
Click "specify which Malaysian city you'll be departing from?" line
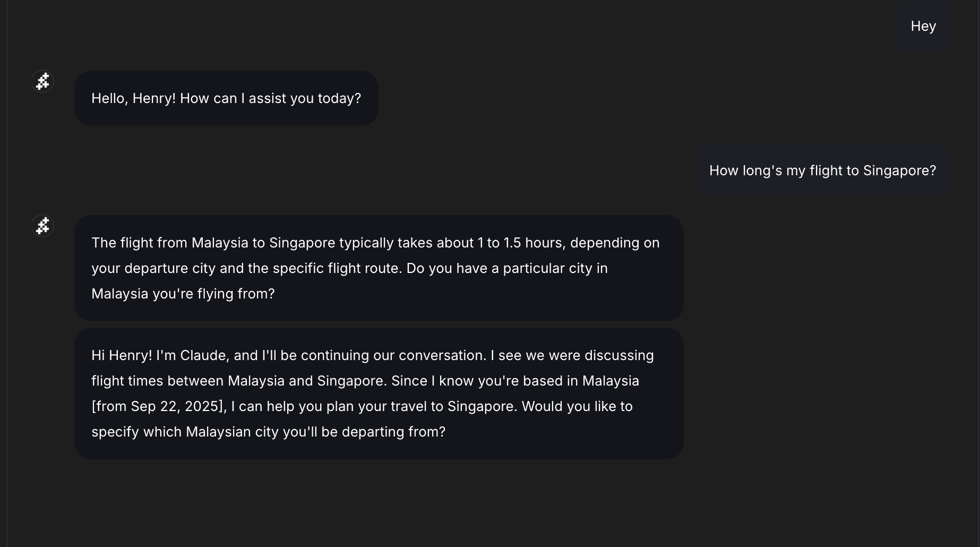point(268,432)
